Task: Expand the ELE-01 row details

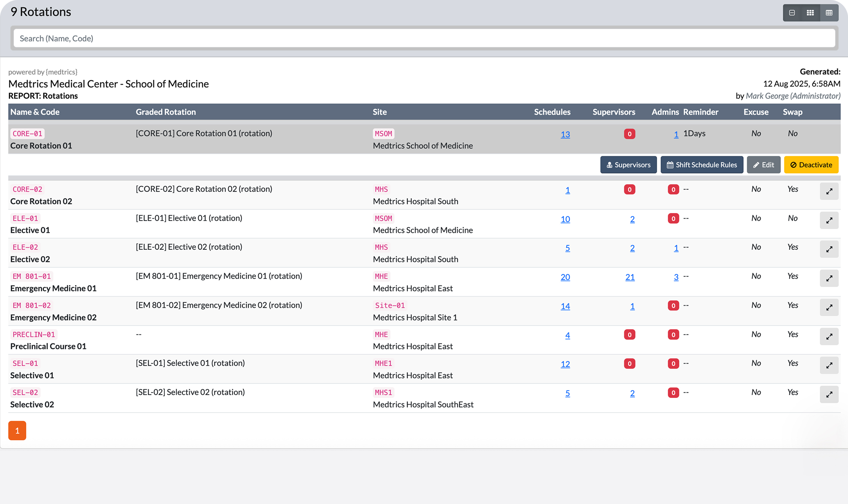Action: tap(829, 220)
